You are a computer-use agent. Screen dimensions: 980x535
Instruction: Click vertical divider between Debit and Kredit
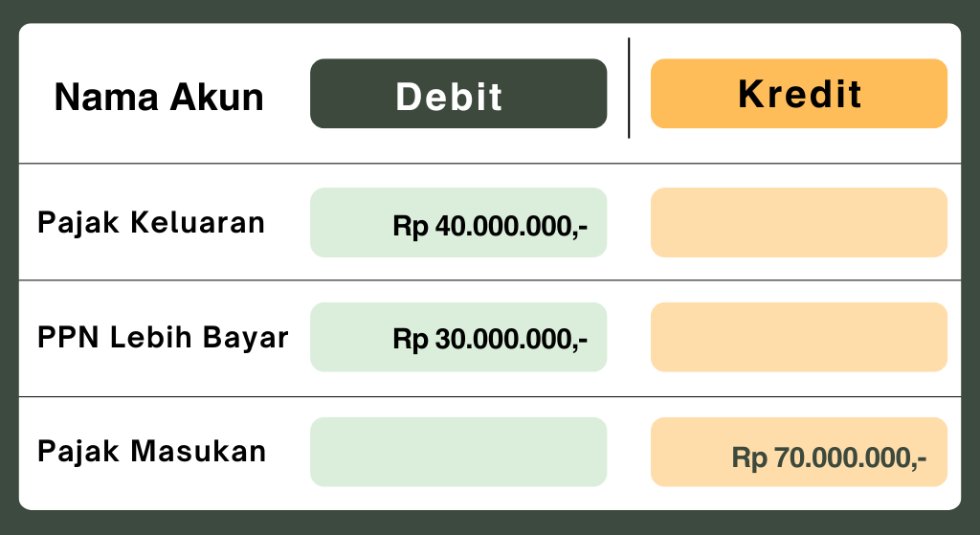629,87
